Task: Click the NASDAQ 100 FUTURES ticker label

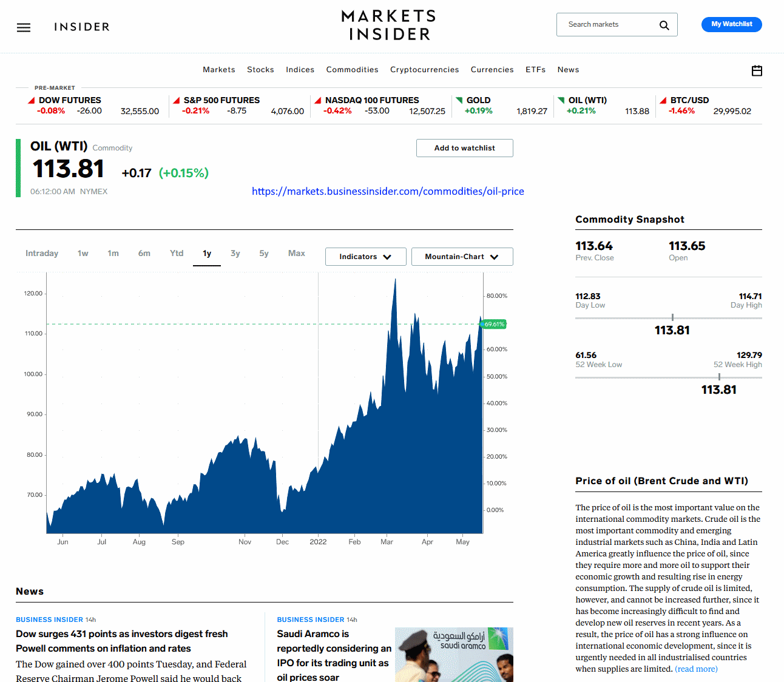Action: click(x=372, y=100)
